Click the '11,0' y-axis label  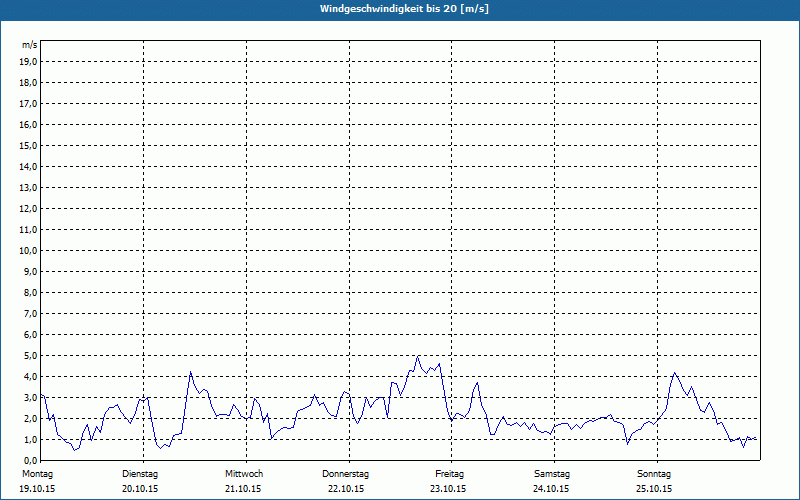pos(28,230)
